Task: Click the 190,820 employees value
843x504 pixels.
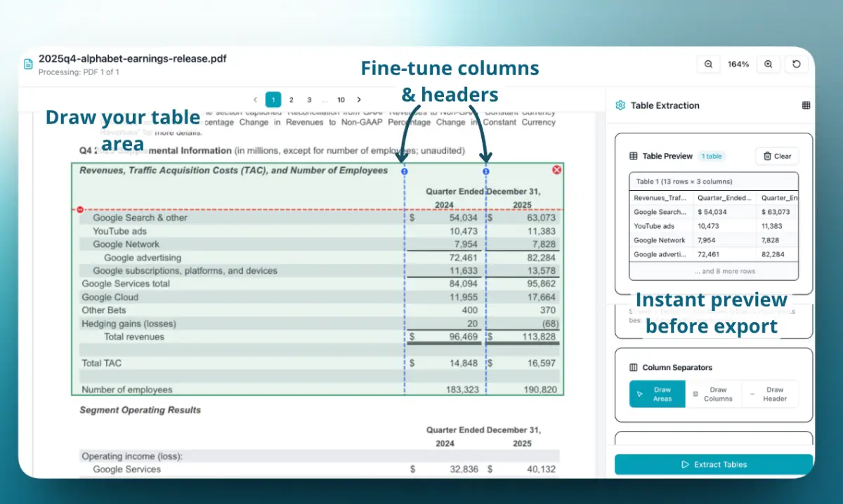Action: click(x=540, y=390)
